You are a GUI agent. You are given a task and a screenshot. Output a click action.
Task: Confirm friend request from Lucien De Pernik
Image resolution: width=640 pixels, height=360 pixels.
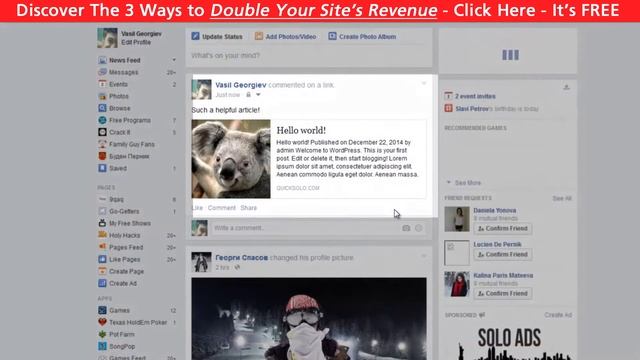(x=503, y=254)
